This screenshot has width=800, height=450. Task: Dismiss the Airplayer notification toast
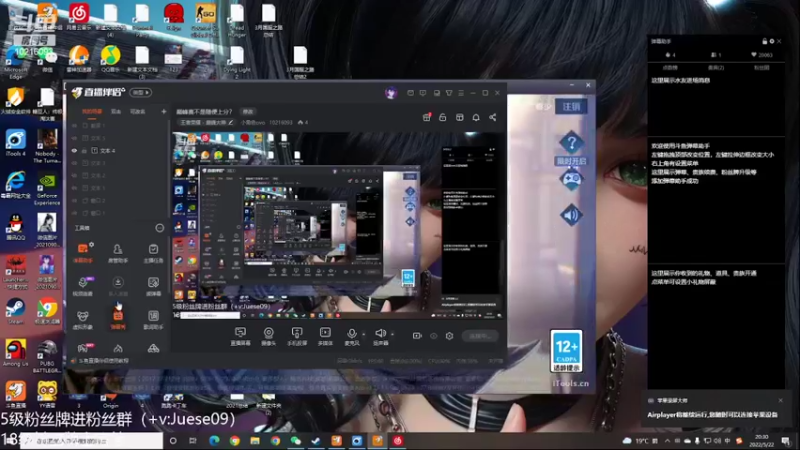click(781, 401)
